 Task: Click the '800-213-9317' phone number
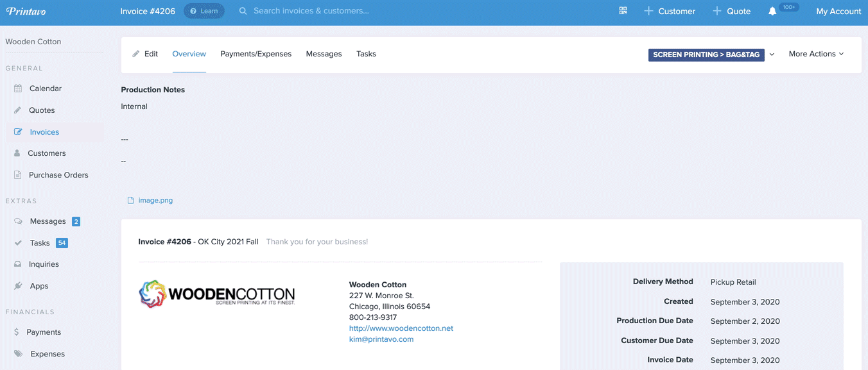[x=373, y=317]
